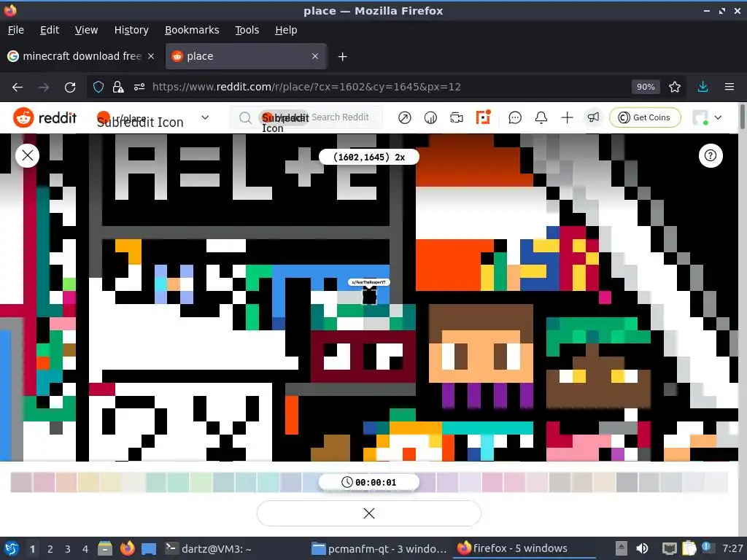747x560 pixels.
Task: Open the network tray icon
Action: point(670,548)
